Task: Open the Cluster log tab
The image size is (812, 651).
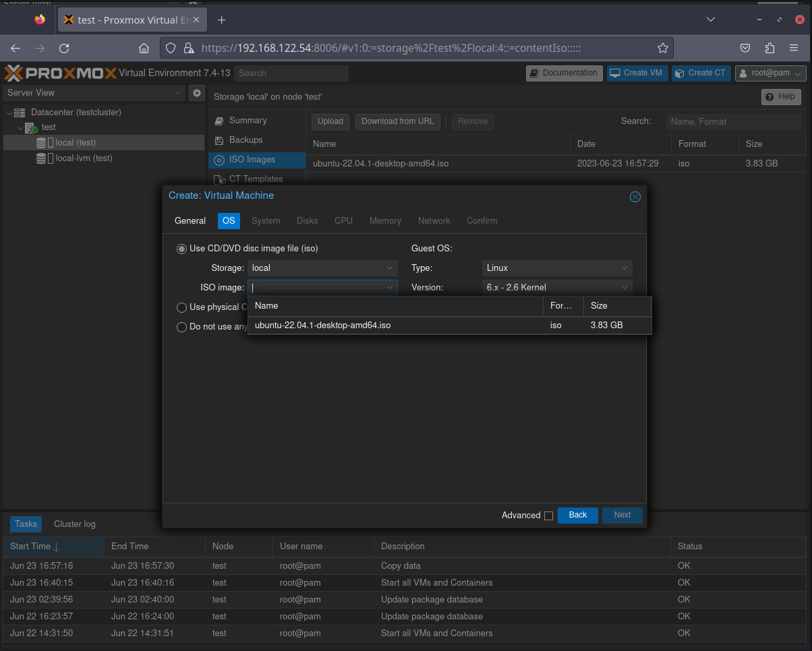Action: click(74, 524)
